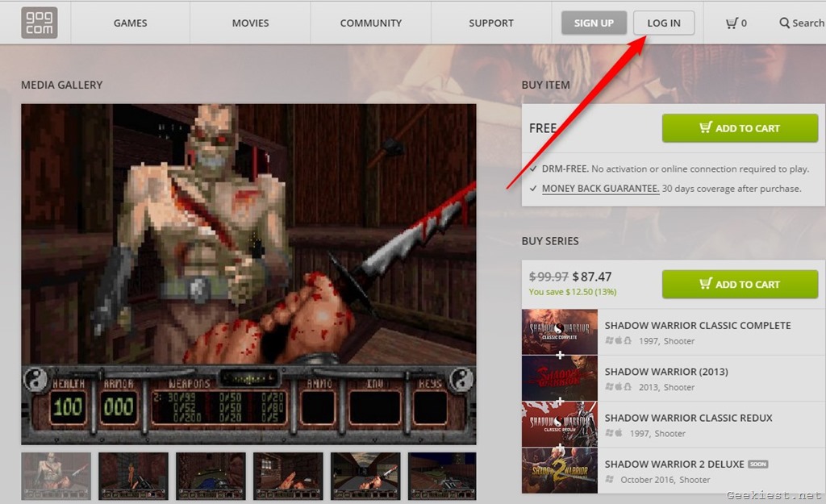826x504 pixels.
Task: Open Shadow Warrior Classic Redux cover image
Action: pyautogui.click(x=560, y=424)
